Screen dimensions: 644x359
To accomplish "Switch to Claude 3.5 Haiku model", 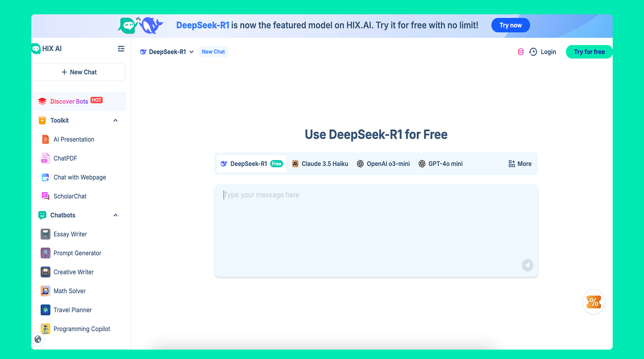I will 320,164.
